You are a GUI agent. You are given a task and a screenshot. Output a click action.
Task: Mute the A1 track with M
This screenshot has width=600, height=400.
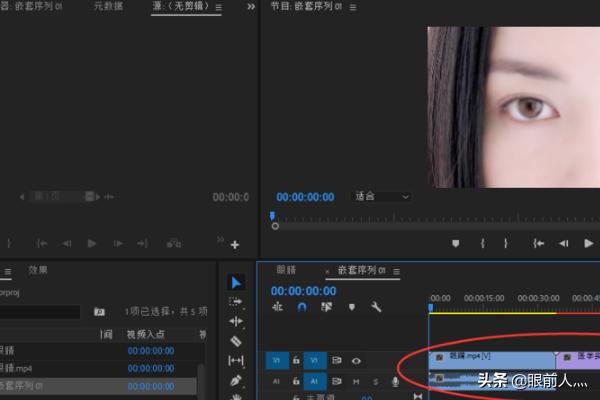[x=356, y=382]
